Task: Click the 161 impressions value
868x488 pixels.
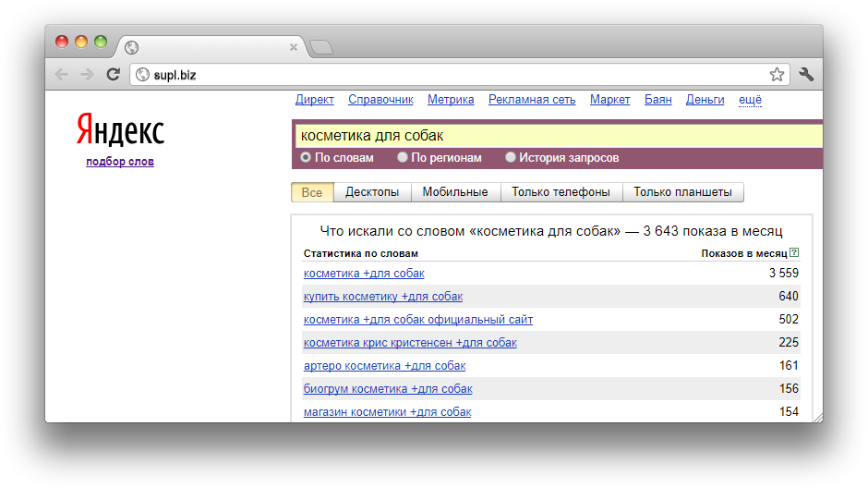Action: [x=789, y=366]
